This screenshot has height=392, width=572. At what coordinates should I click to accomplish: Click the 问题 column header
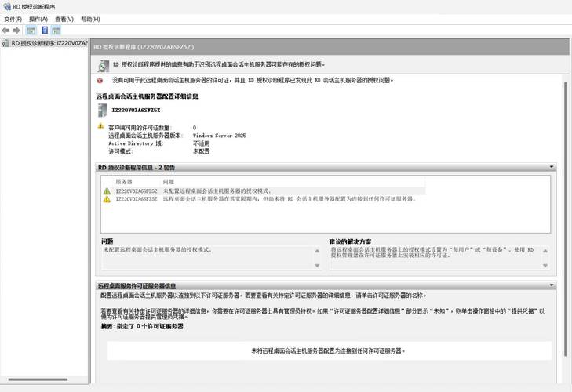pyautogui.click(x=169, y=181)
